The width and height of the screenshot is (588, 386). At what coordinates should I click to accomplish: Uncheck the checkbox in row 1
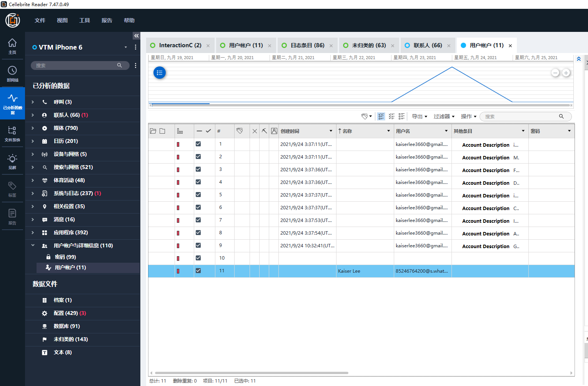(x=198, y=144)
